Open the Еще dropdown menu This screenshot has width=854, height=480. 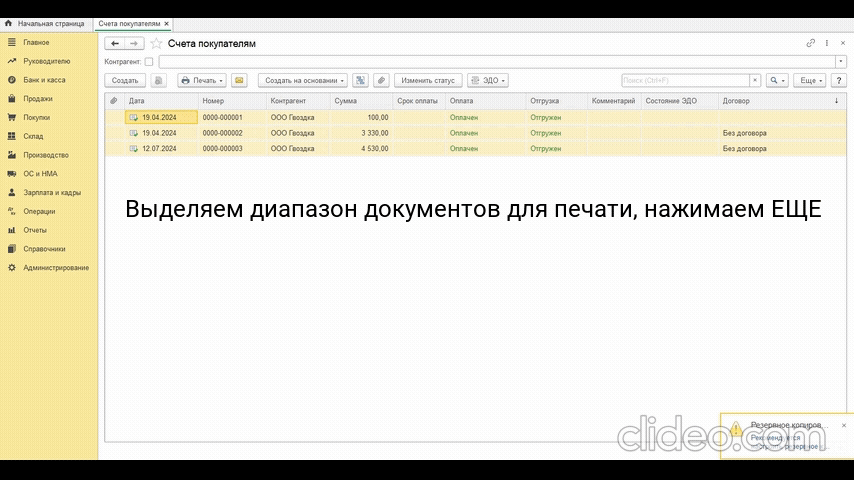(810, 80)
